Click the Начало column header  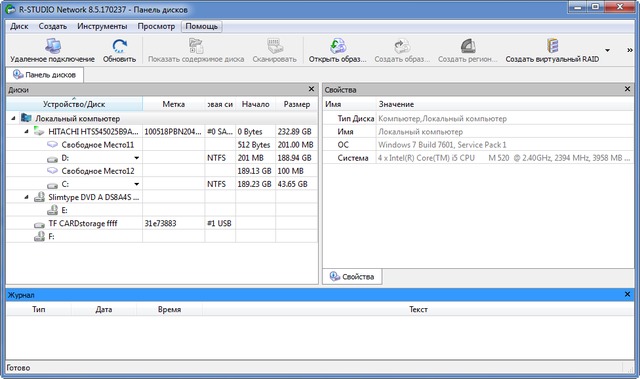tap(256, 104)
